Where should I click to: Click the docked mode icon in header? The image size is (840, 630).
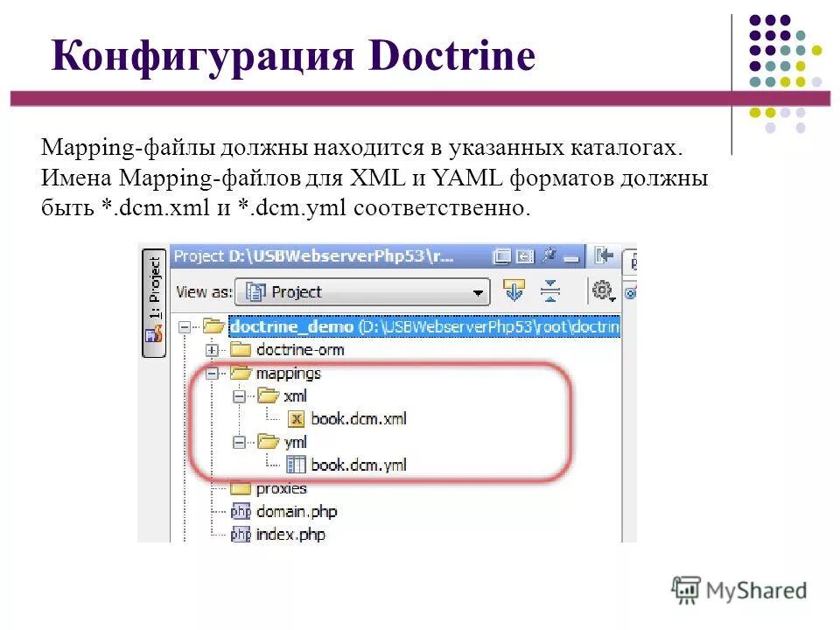pyautogui.click(x=525, y=256)
